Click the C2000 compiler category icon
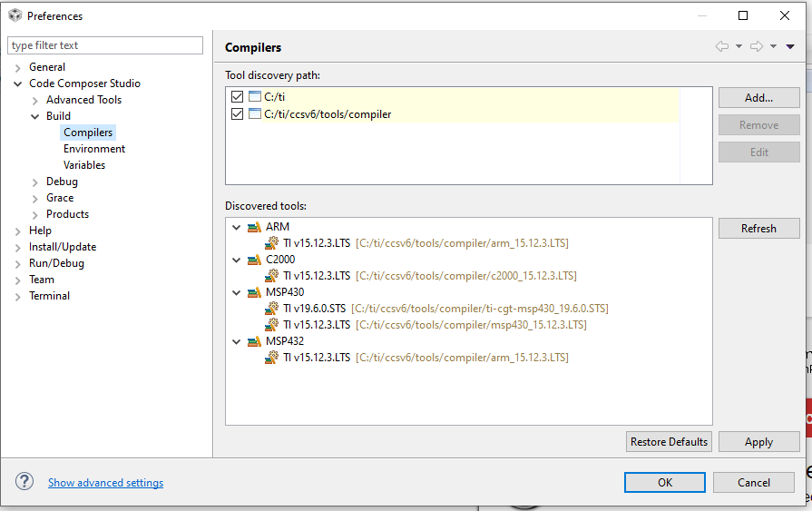The height and width of the screenshot is (511, 812). tap(254, 260)
